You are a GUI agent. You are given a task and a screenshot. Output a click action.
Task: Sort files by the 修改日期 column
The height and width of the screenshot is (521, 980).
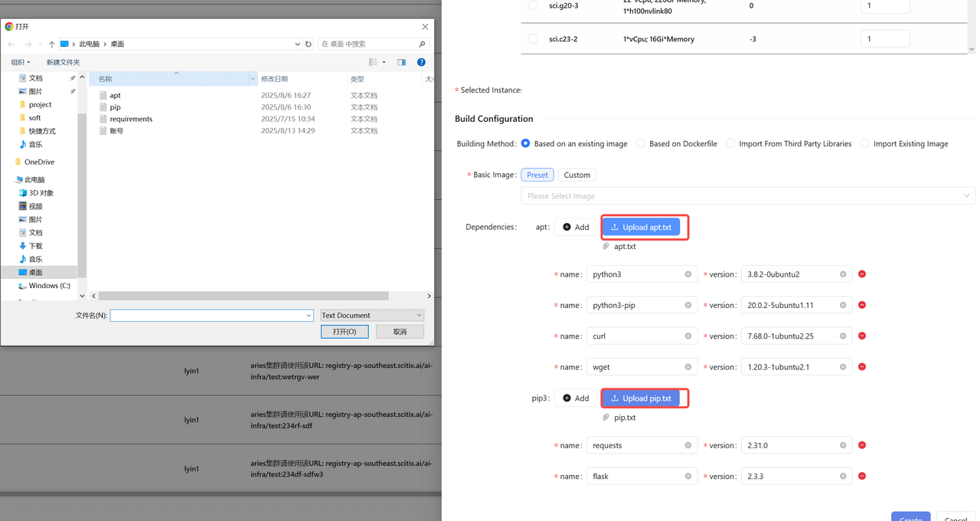(302, 79)
